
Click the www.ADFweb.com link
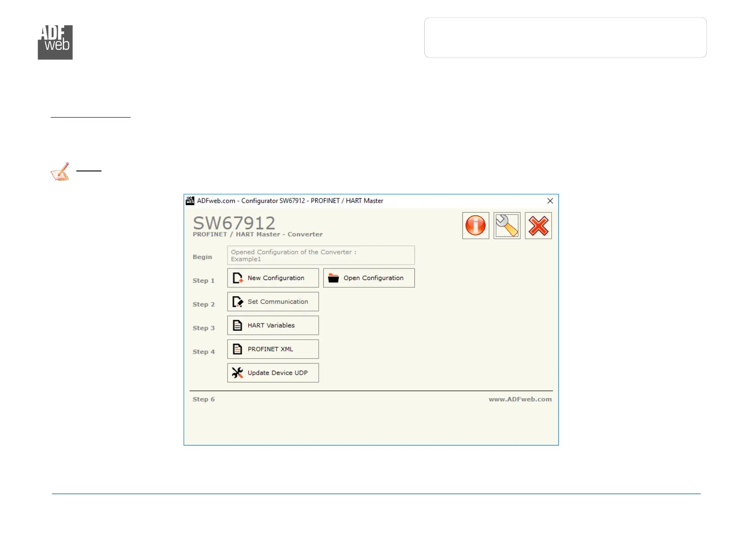[x=520, y=399]
